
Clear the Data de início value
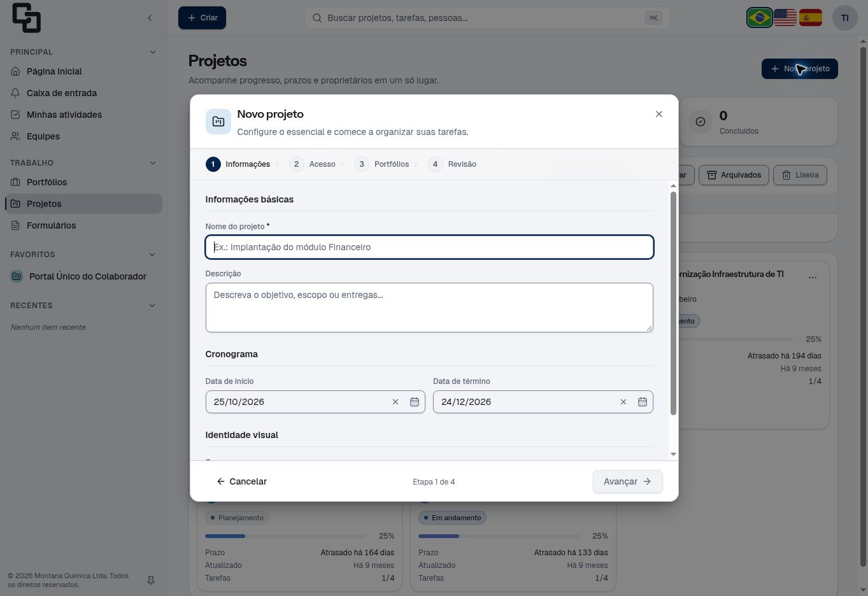[x=395, y=402]
